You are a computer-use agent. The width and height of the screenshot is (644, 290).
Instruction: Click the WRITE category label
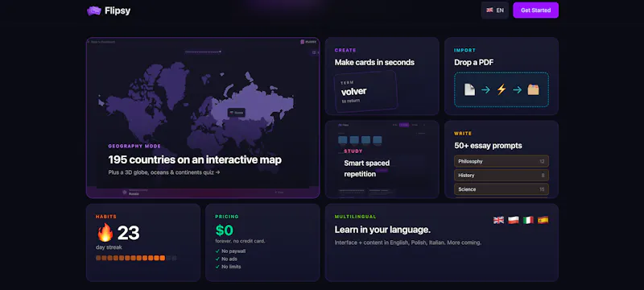click(463, 134)
